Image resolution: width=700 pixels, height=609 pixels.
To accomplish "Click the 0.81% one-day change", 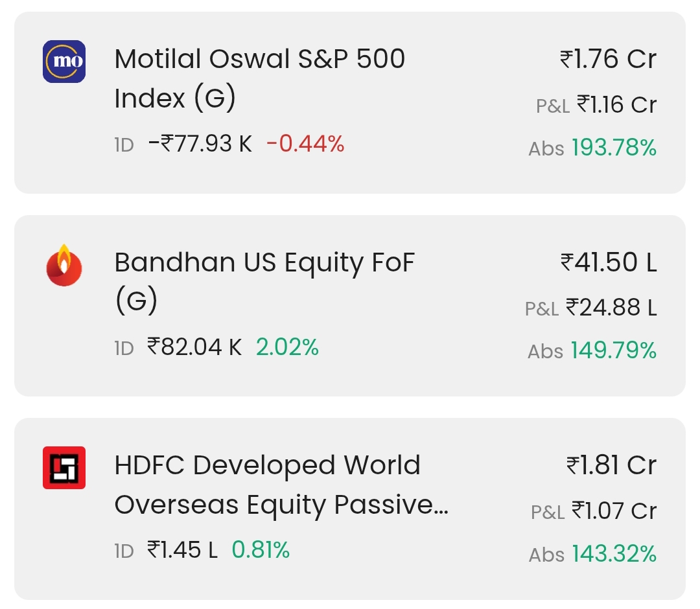I will tap(261, 550).
